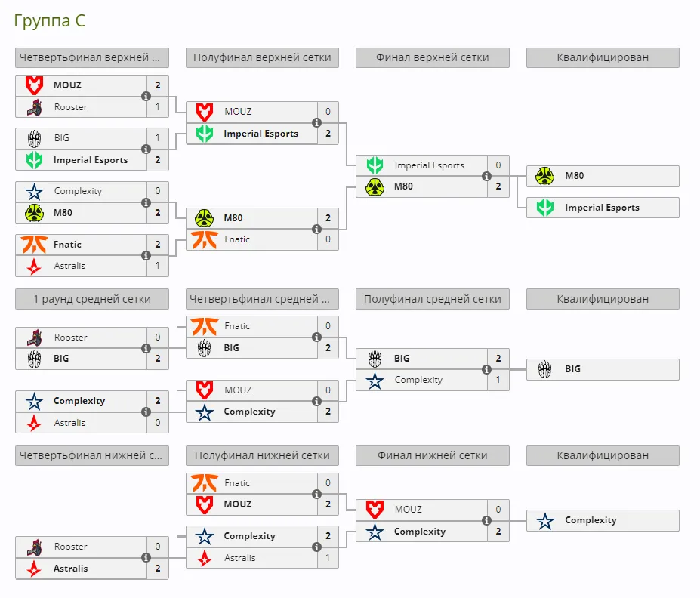Screen dimensions: 700x598
Task: Select Rooster name in Rooster vs BIG match
Action: 70,338
